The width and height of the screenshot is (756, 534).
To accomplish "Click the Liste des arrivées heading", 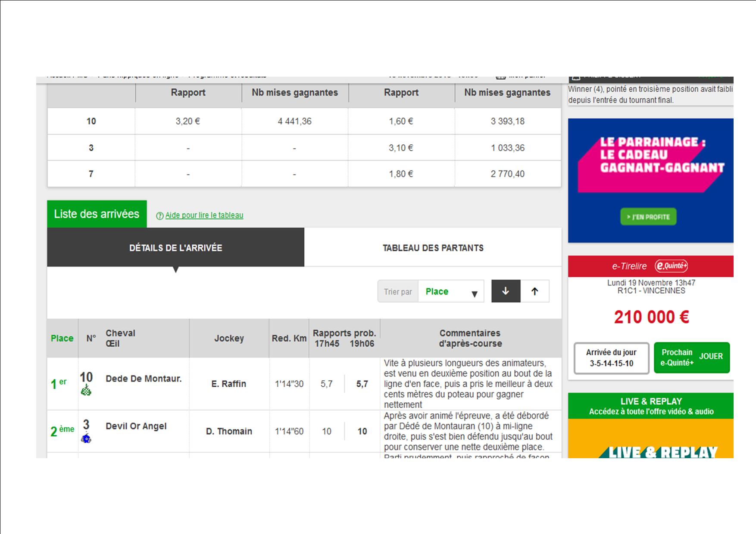I will coord(97,214).
